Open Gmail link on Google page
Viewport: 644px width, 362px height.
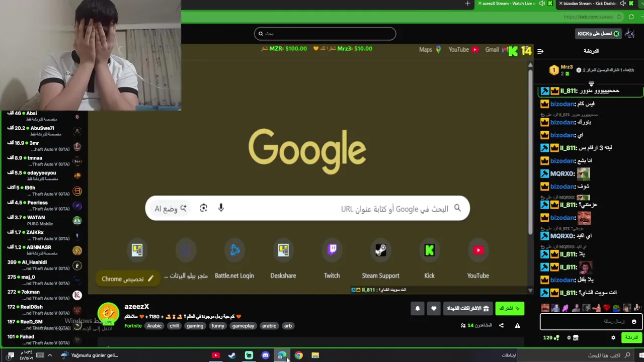click(492, 49)
